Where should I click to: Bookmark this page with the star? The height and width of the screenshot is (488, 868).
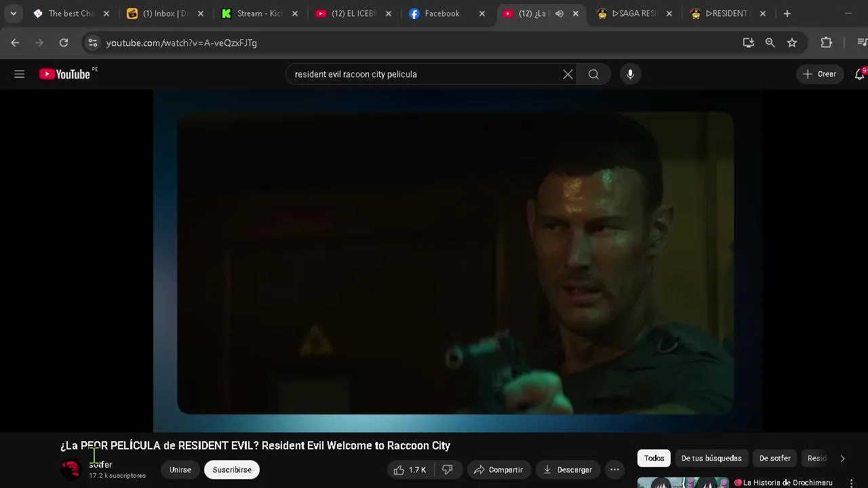coord(792,43)
